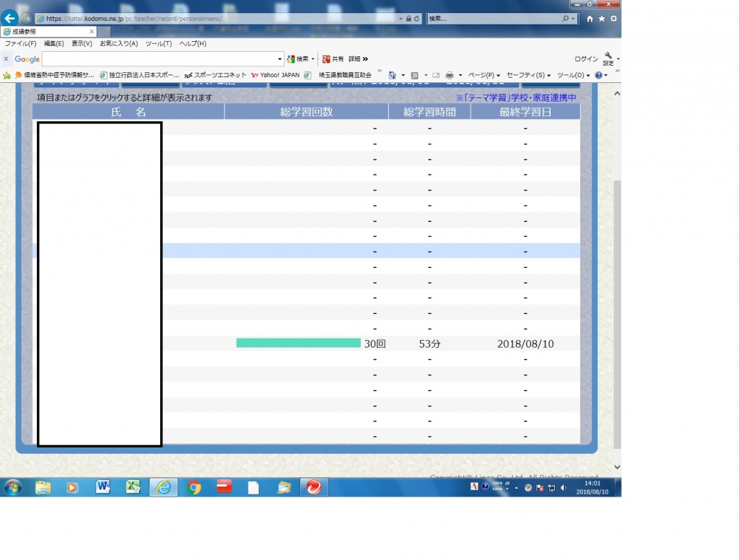Switch to Internet Explorer taskbar icon

click(164, 487)
